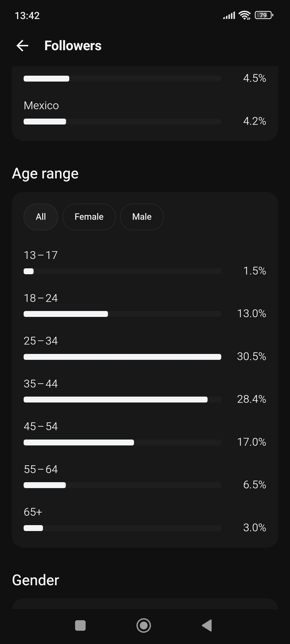Tap the battery indicator in status bar

point(264,15)
